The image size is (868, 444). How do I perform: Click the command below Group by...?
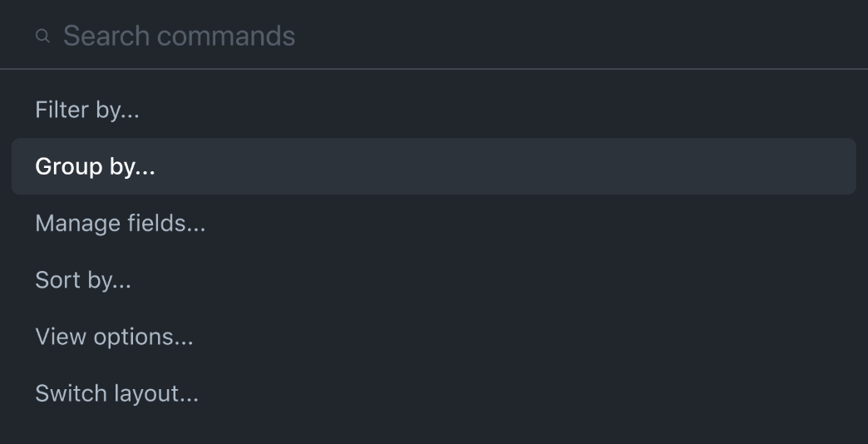click(120, 223)
